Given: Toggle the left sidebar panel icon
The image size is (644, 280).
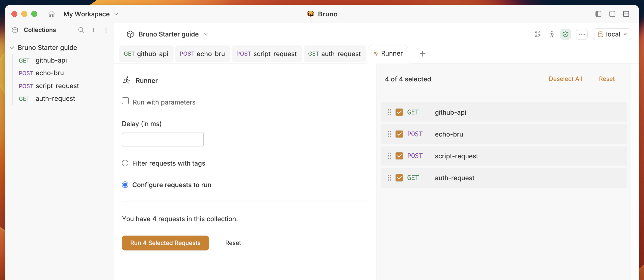Looking at the screenshot, I should point(598,14).
